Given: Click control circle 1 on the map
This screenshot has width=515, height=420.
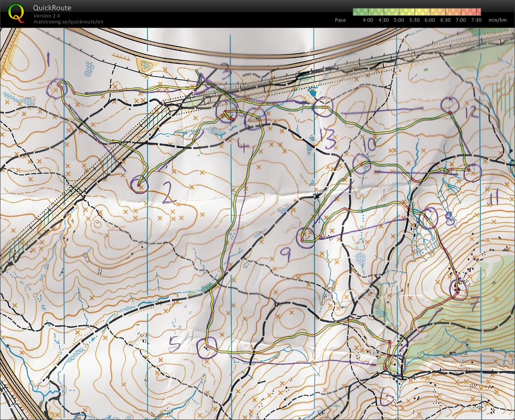Looking at the screenshot, I should pyautogui.click(x=55, y=90).
